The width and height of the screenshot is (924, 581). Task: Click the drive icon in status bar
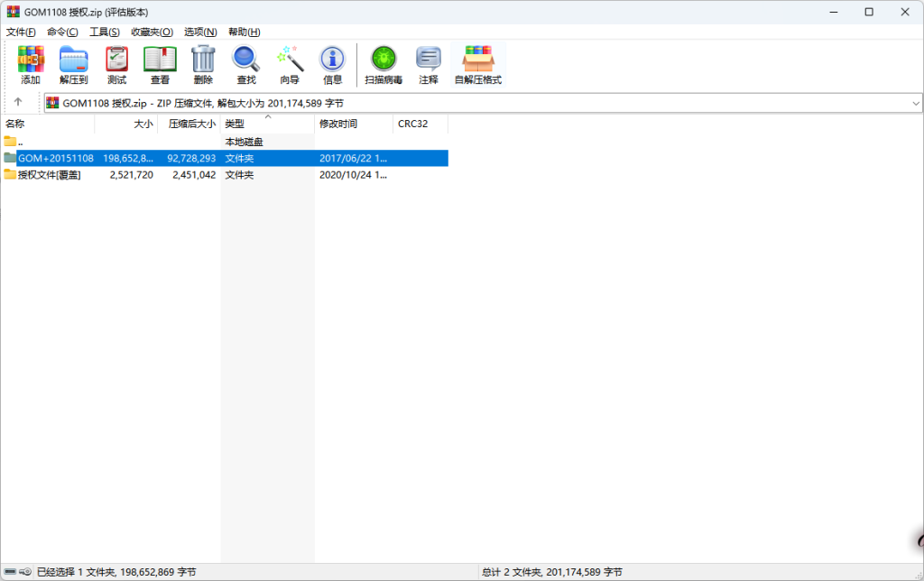10,572
